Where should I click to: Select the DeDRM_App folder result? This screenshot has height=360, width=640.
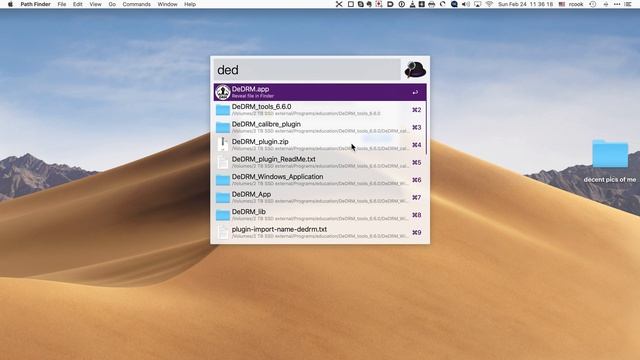click(x=320, y=198)
